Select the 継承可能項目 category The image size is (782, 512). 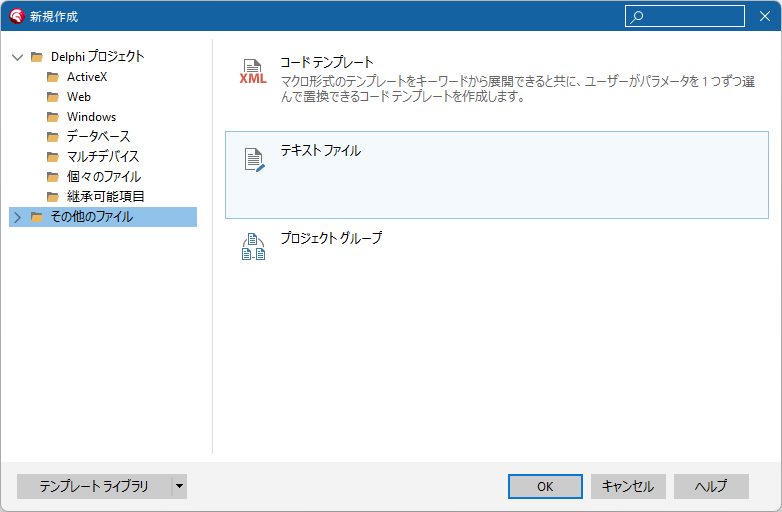tap(105, 196)
